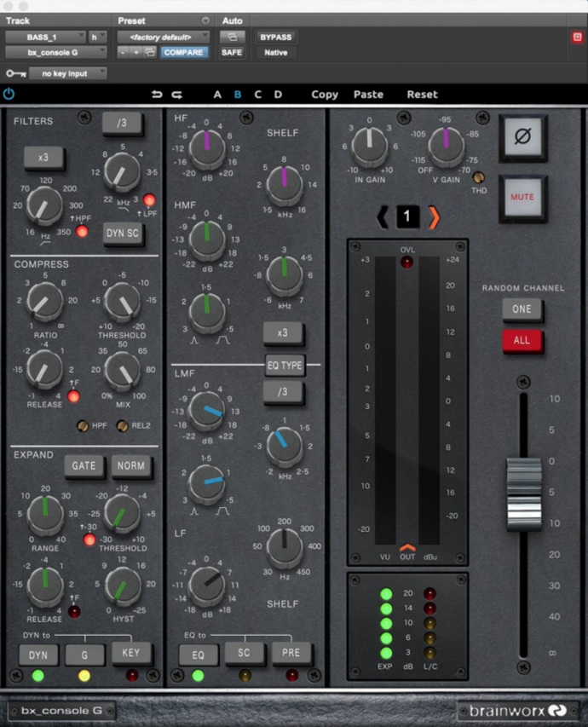Toggle the plugin power icon
This screenshot has height=727, width=588.
tap(9, 94)
